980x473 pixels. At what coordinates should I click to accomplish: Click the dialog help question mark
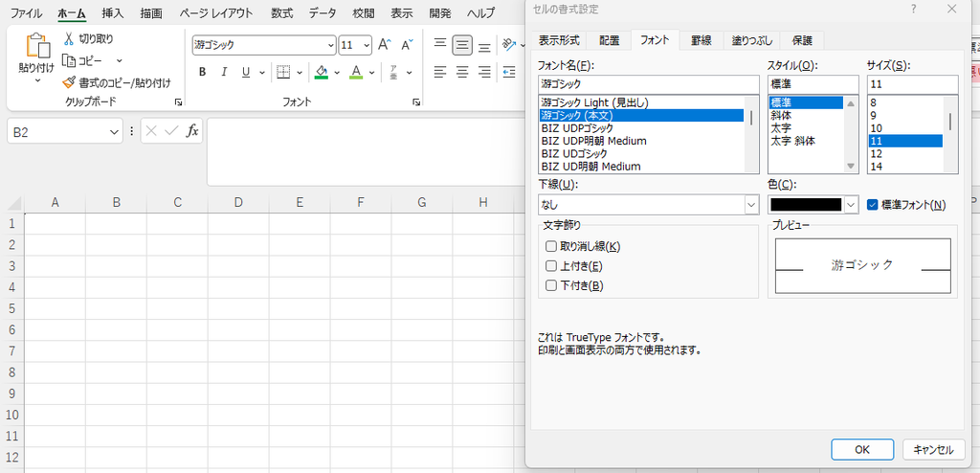(x=913, y=9)
